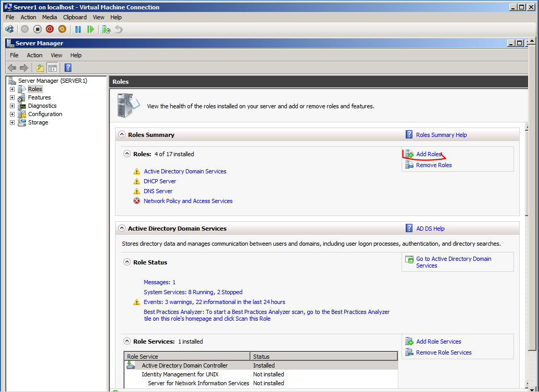Screen dimensions: 539x392
Task: Select Active Directory Domain Controller row
Action: click(x=261, y=365)
